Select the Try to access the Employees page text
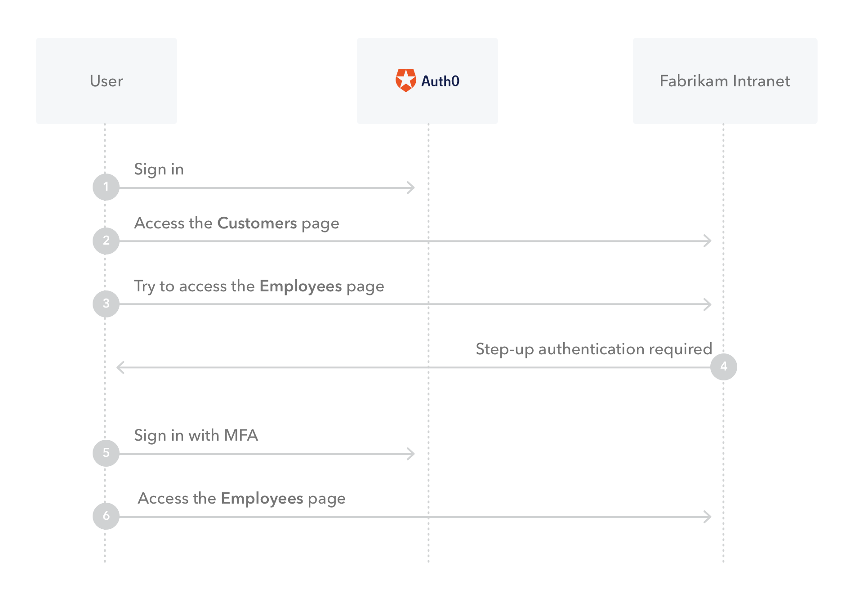This screenshot has height=616, width=855. [x=259, y=286]
